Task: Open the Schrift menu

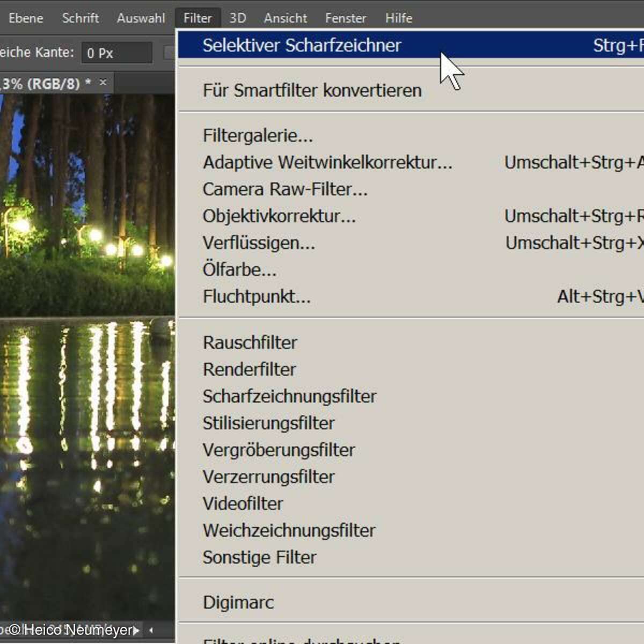Action: (x=80, y=18)
